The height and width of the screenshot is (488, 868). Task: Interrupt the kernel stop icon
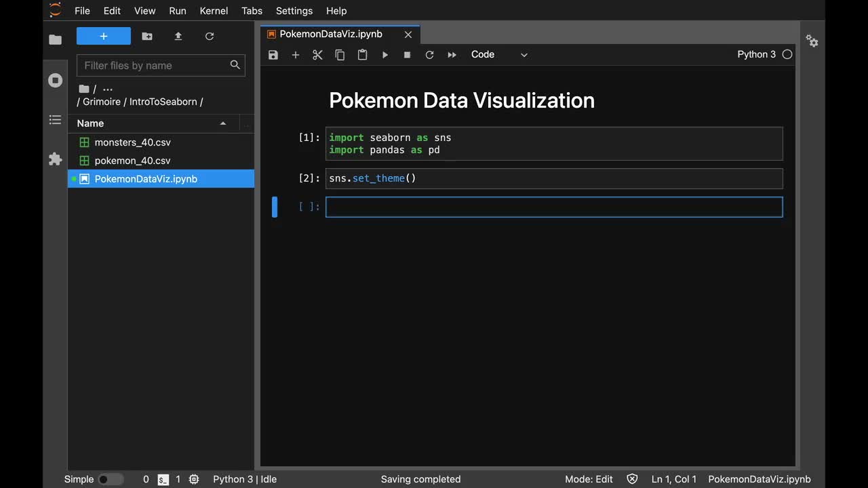click(x=407, y=55)
